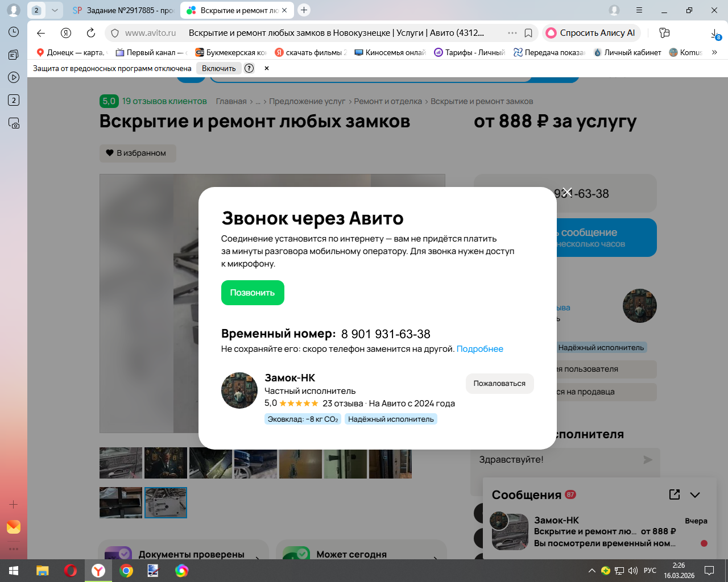The width and height of the screenshot is (728, 582).
Task: Open the Тарифы - Личный bookmark
Action: point(469,52)
